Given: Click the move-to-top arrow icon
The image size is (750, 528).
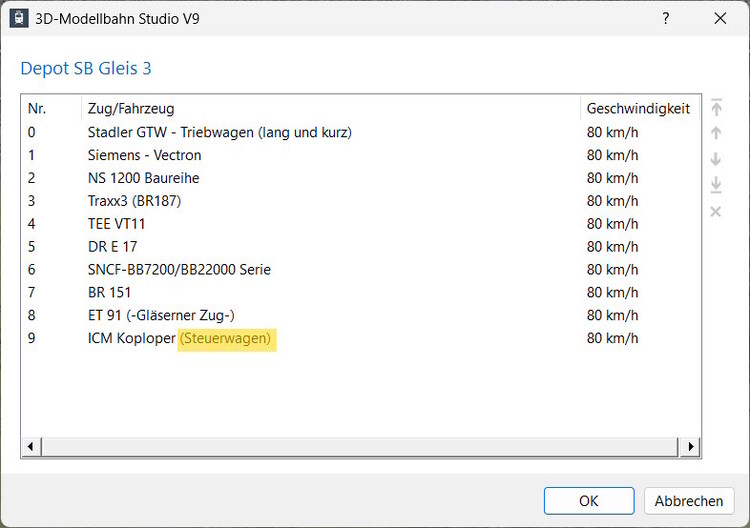Looking at the screenshot, I should point(716,108).
